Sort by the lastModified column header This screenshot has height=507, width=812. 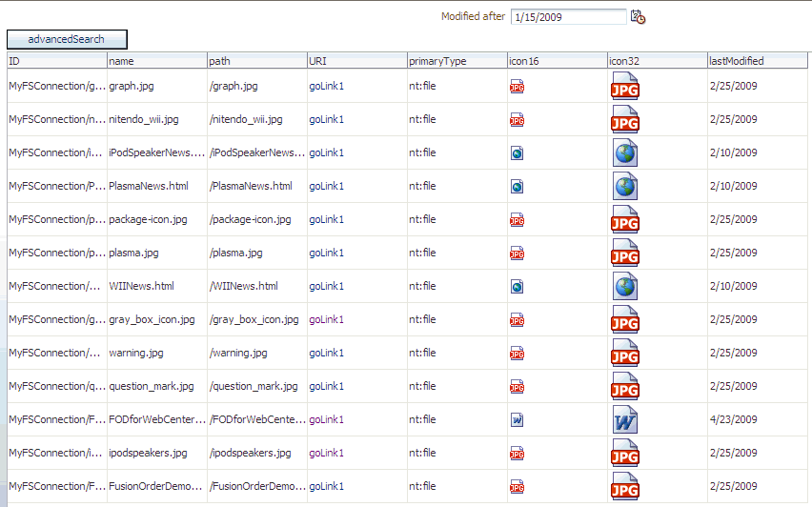coord(758,61)
